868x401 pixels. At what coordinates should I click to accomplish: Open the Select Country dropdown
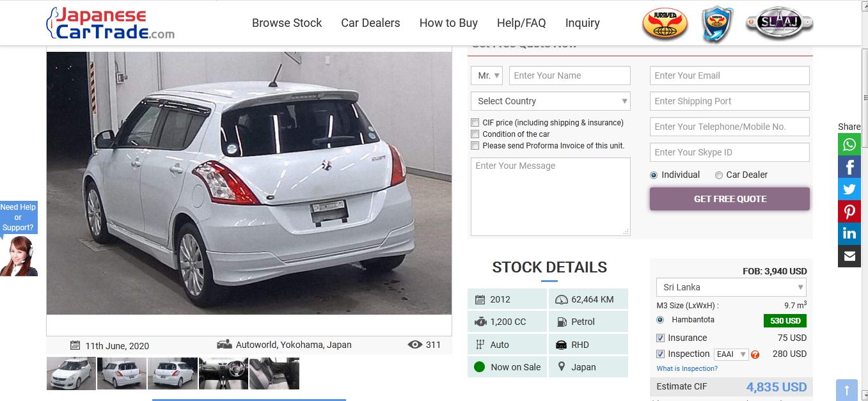point(551,101)
